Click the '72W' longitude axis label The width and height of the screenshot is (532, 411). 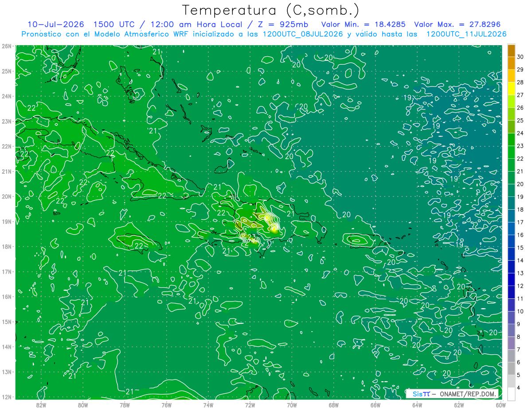pos(250,405)
